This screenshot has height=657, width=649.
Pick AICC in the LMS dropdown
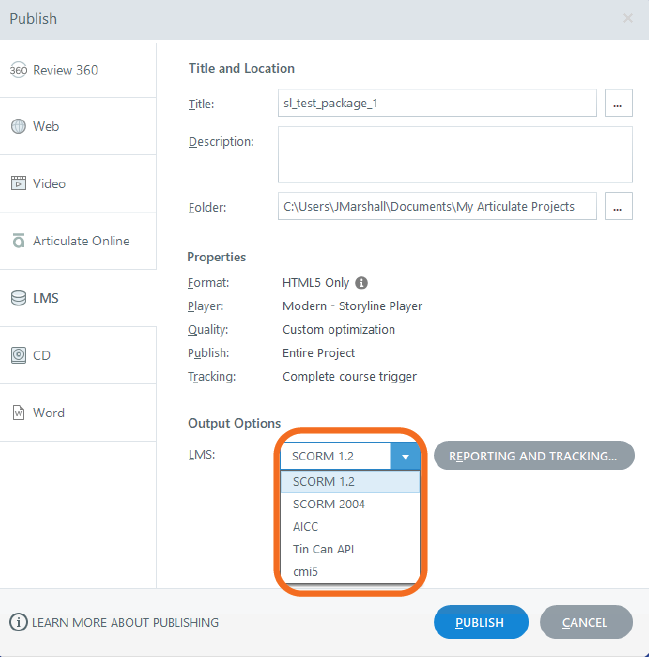point(306,526)
